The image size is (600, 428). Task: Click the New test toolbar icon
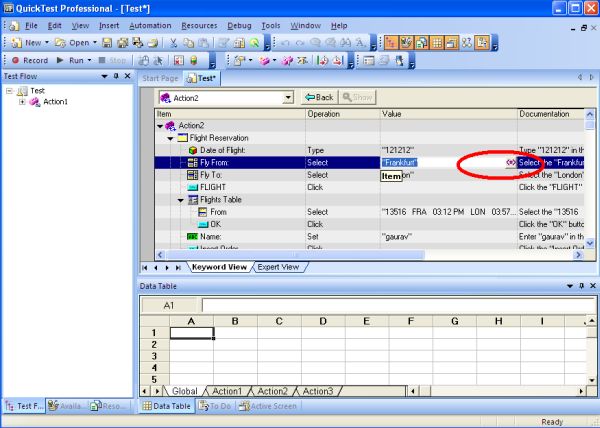[16, 43]
